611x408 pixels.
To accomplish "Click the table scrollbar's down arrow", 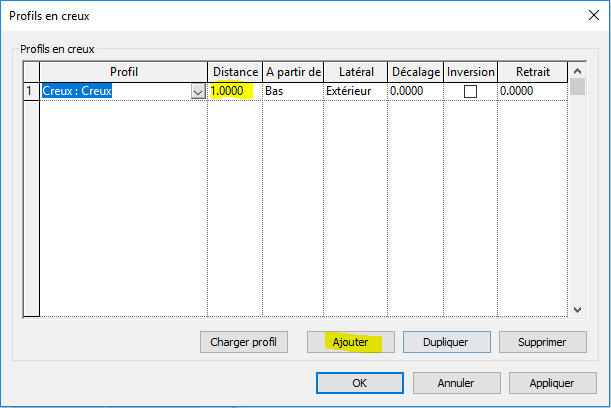I will pyautogui.click(x=577, y=310).
